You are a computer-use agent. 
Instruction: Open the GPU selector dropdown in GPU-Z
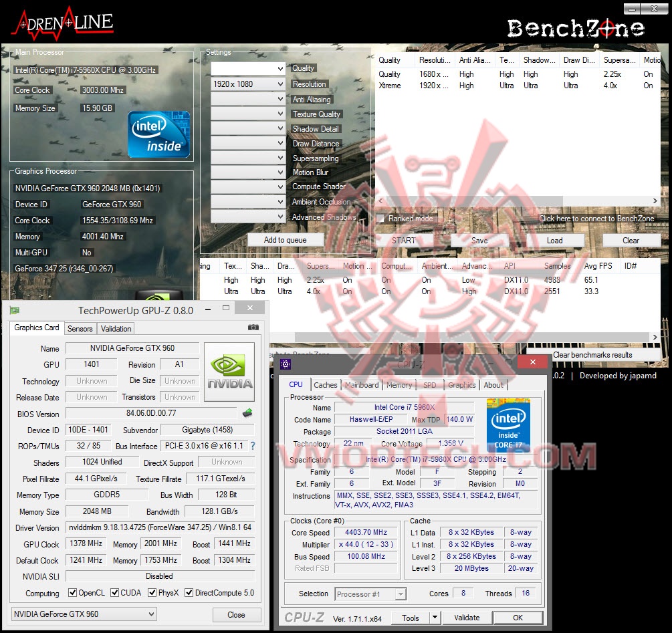(x=84, y=614)
